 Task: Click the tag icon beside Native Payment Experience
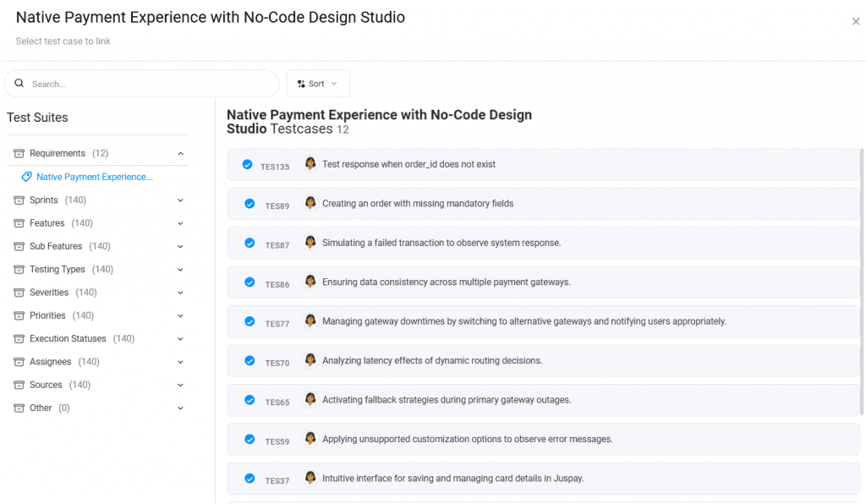click(26, 178)
